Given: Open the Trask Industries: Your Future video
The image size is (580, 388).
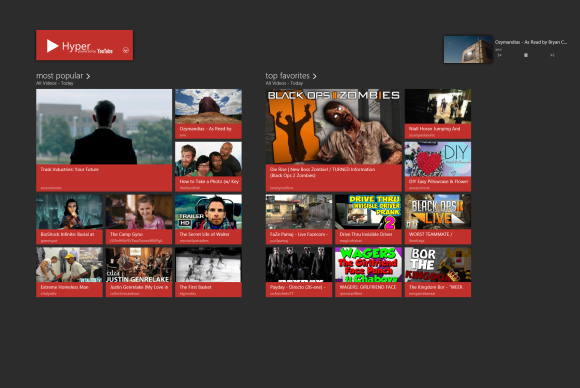Looking at the screenshot, I should (104, 140).
